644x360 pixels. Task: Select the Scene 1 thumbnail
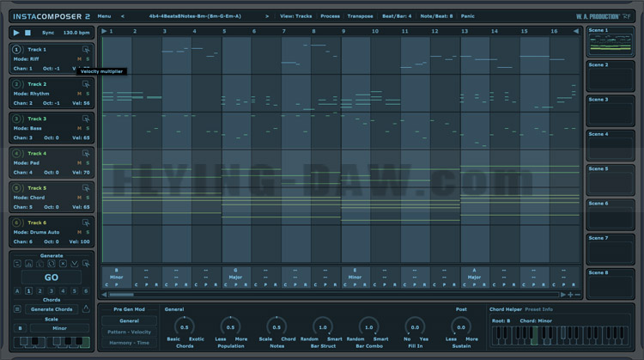[610, 42]
